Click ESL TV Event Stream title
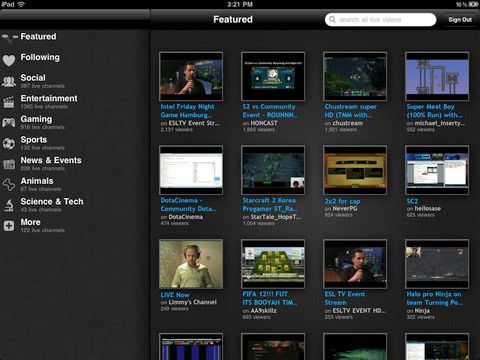 coord(345,298)
